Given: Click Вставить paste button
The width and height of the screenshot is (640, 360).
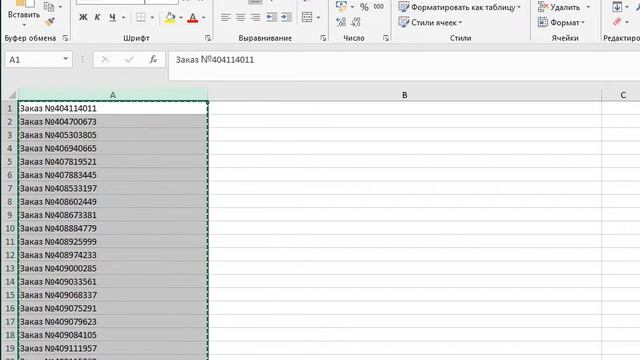Looking at the screenshot, I should [24, 14].
